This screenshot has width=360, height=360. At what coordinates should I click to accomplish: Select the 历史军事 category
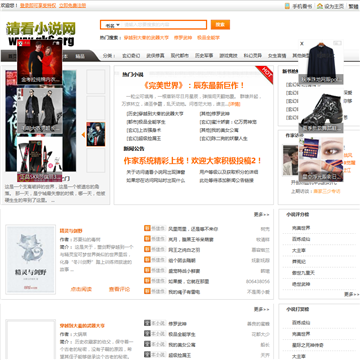(x=204, y=56)
